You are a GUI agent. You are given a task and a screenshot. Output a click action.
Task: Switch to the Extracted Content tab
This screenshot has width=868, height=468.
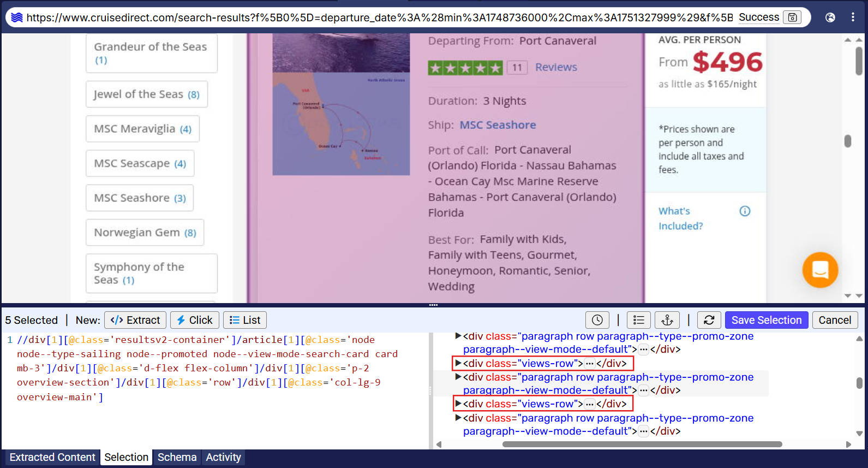click(x=52, y=457)
